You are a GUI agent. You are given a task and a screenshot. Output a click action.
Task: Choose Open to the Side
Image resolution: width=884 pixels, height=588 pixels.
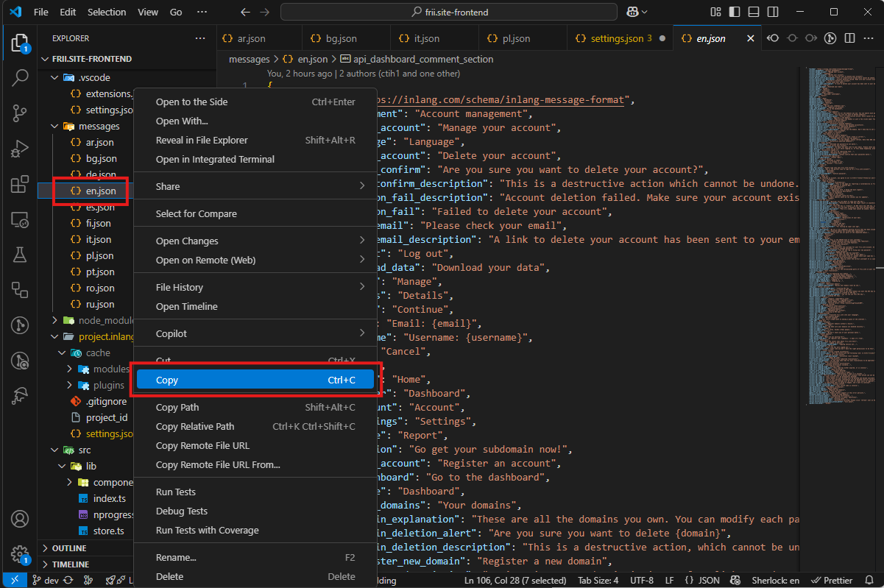tap(255, 102)
